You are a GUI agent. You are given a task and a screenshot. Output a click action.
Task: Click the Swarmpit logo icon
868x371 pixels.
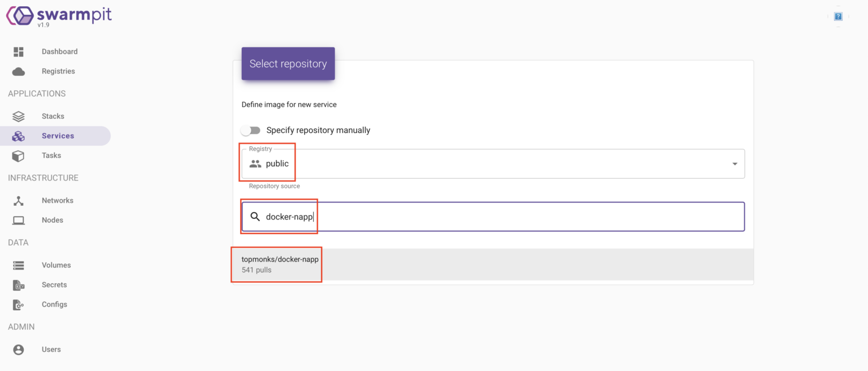pyautogui.click(x=19, y=15)
